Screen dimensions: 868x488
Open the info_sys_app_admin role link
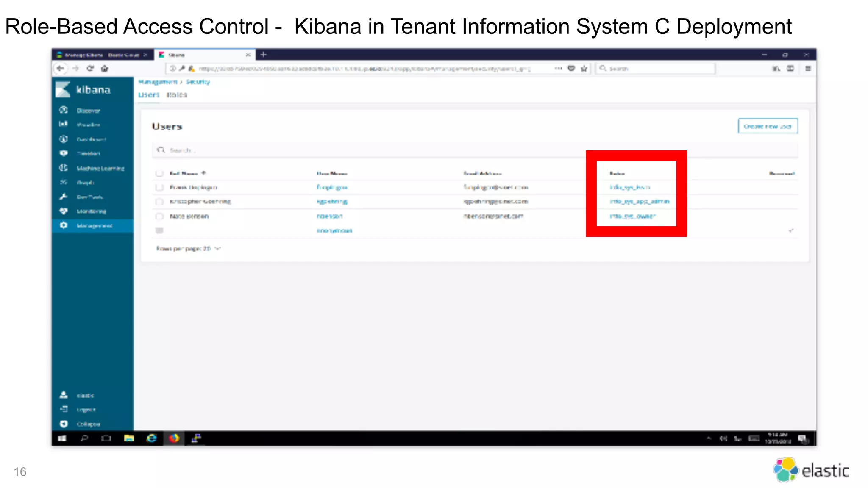639,202
